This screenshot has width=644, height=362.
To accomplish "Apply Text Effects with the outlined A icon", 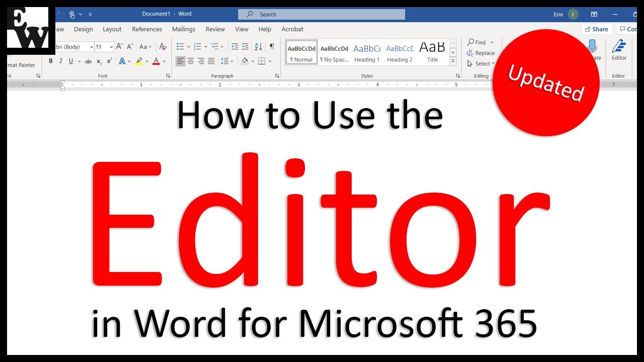I will tap(122, 61).
